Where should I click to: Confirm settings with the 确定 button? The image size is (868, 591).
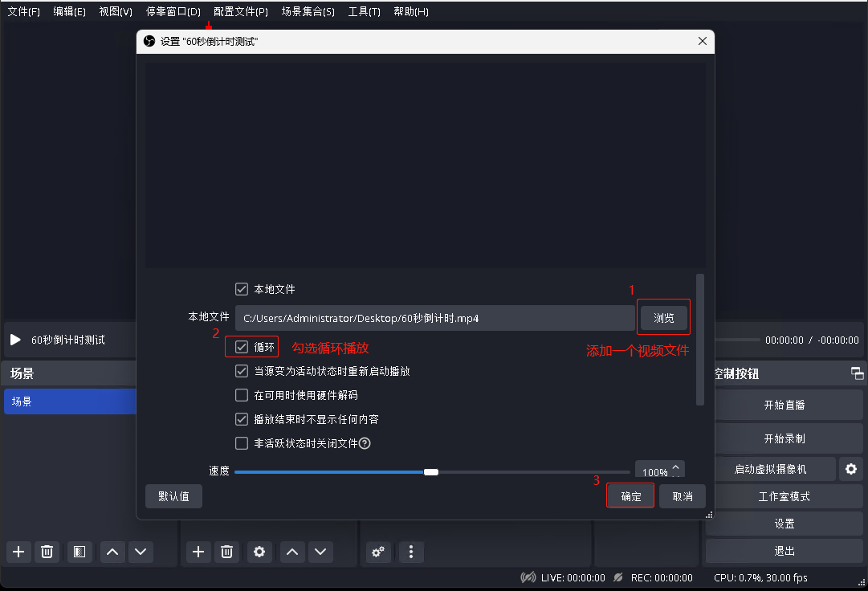pos(631,496)
